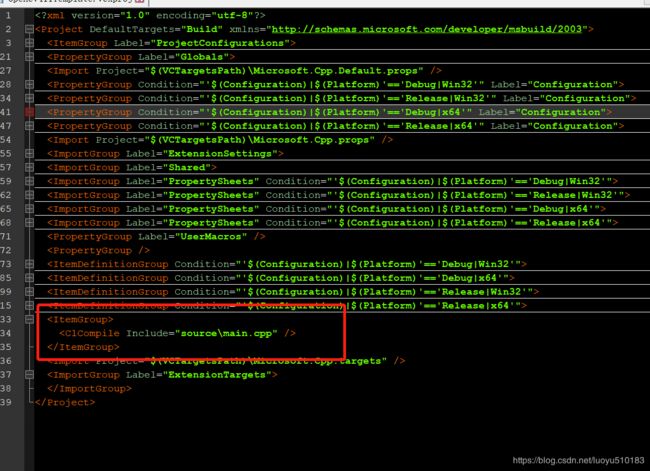Expand PropertySheets Debug|x64 ImportGroup fold

click(29, 209)
